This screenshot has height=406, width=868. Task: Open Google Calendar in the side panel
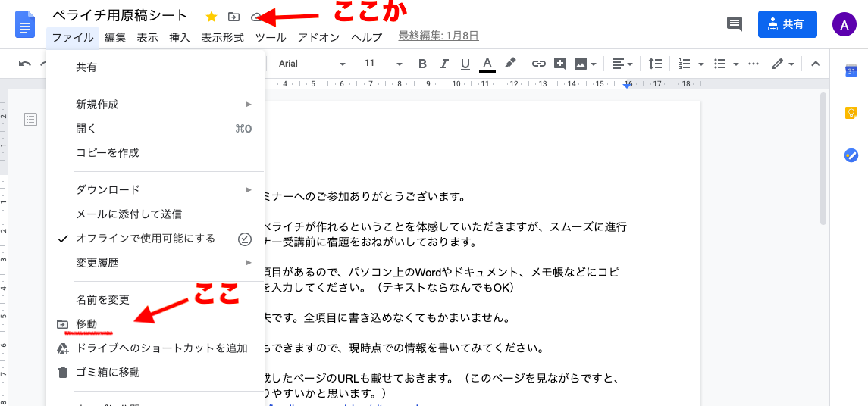click(851, 70)
